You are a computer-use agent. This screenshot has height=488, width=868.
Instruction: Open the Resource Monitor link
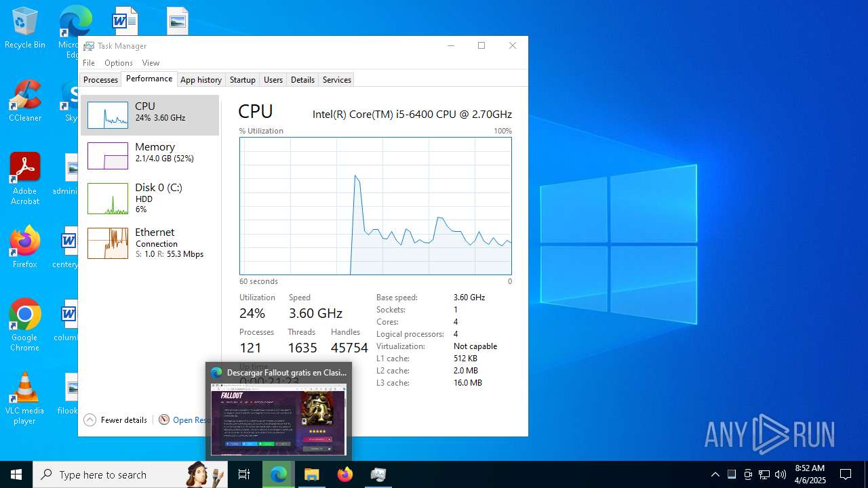pos(184,420)
